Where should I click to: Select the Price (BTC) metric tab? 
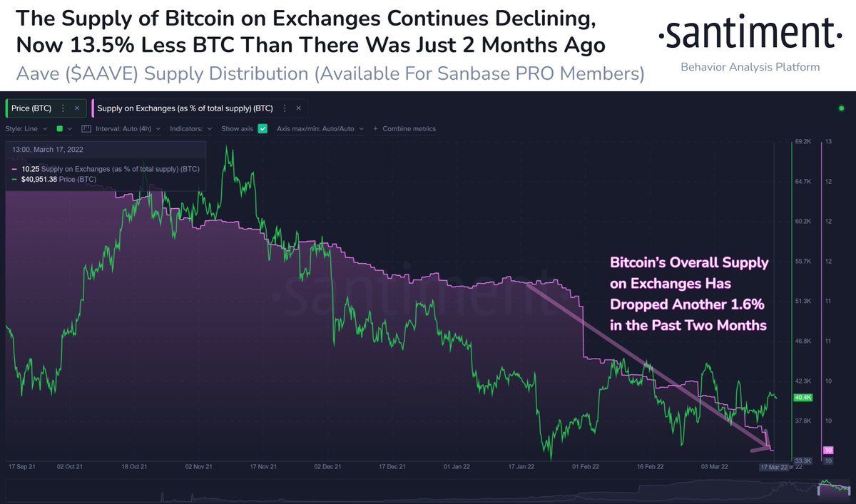(34, 108)
